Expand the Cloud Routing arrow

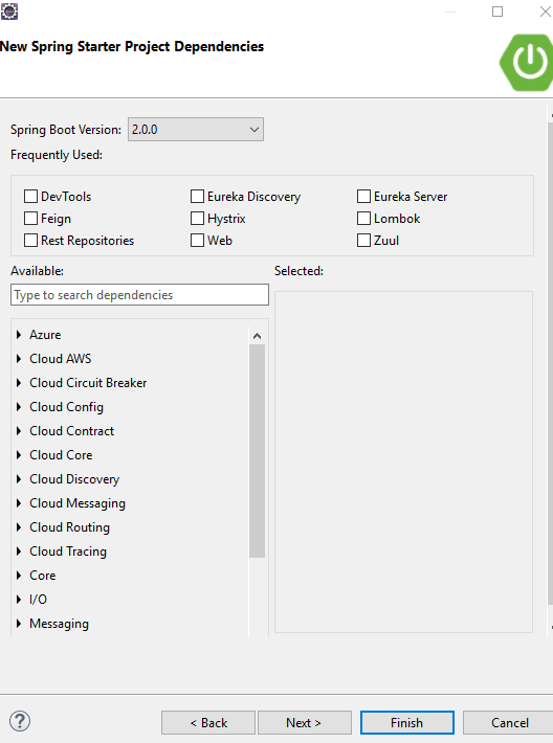(19, 527)
